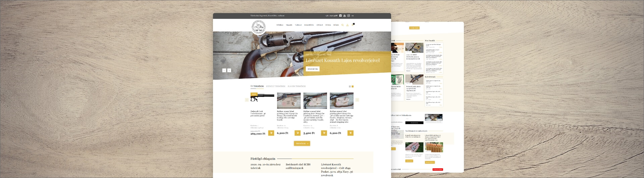Advance to next hero slide

229,70
